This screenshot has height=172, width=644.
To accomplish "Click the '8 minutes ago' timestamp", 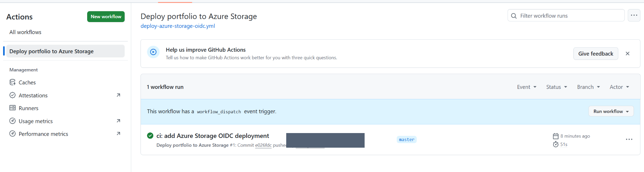I will [x=575, y=136].
